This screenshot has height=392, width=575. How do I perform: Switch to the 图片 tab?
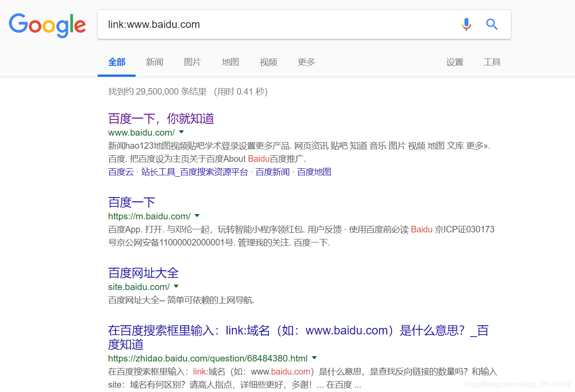[x=192, y=62]
